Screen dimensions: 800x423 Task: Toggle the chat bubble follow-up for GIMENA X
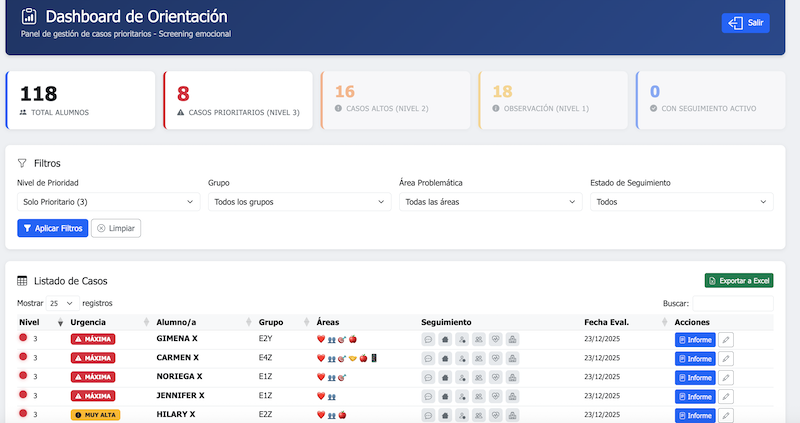(429, 340)
